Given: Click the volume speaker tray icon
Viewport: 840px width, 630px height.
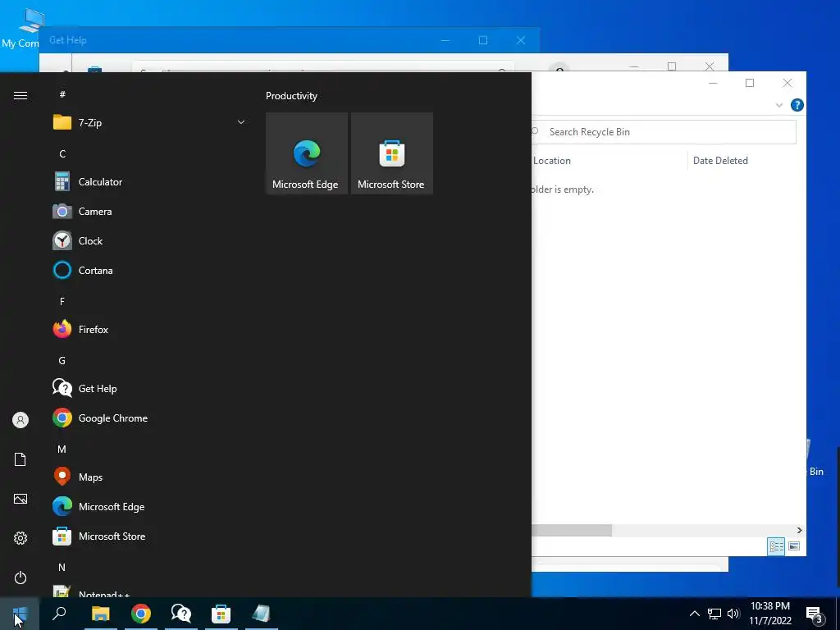Looking at the screenshot, I should pyautogui.click(x=733, y=614).
